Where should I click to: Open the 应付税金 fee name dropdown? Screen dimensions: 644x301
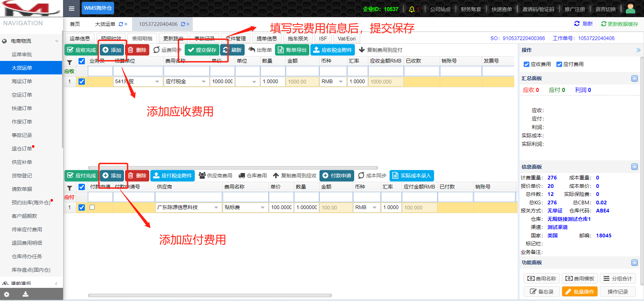click(204, 81)
